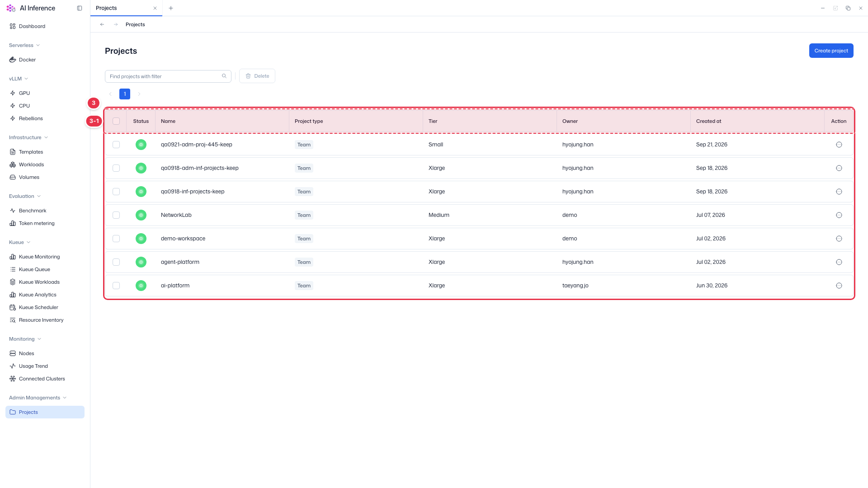Click the Kueue Scheduler calendar icon
The width and height of the screenshot is (868, 488).
[13, 307]
